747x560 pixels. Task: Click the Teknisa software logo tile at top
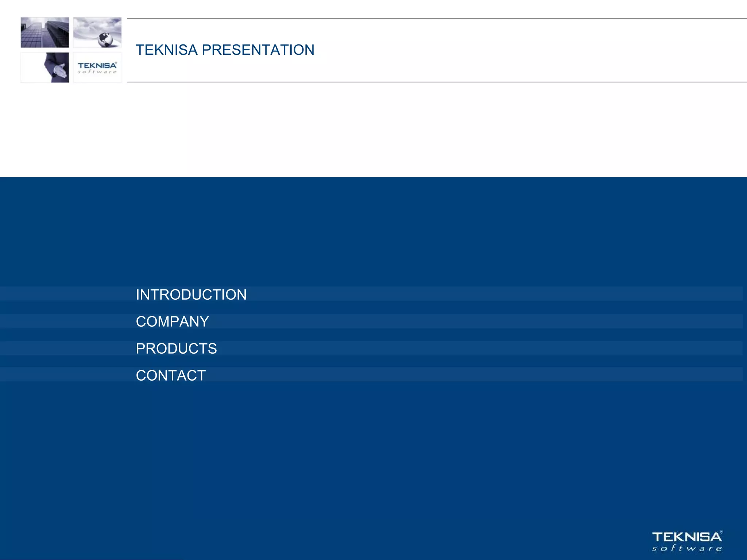97,67
